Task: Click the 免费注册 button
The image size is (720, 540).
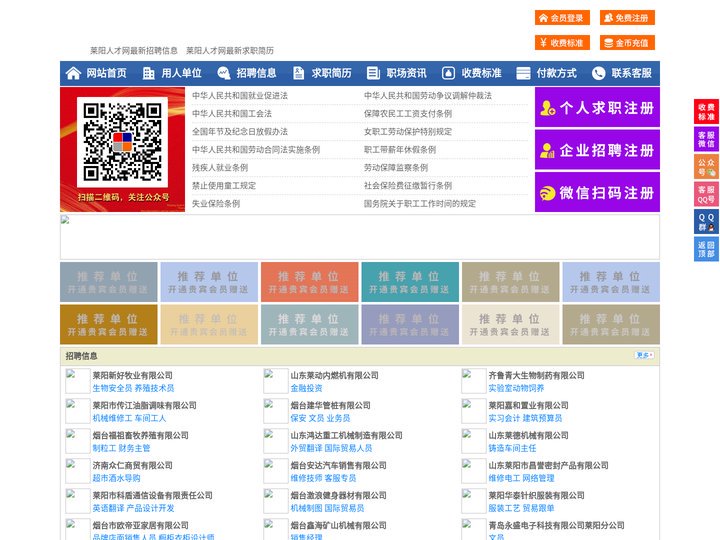Action: [627, 18]
